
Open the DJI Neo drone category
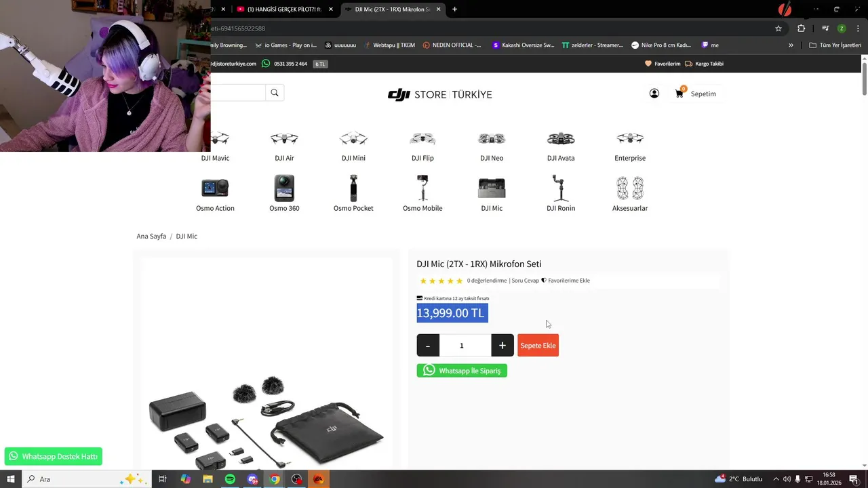[492, 146]
